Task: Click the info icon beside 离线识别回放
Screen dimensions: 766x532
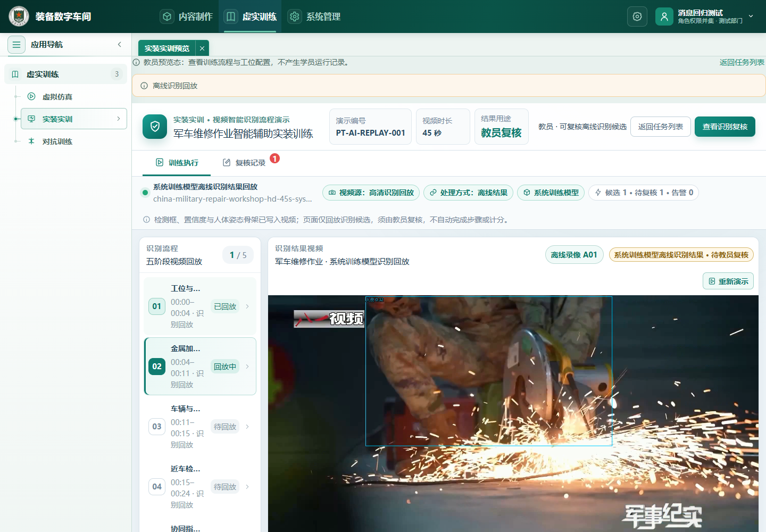Action: pos(144,86)
